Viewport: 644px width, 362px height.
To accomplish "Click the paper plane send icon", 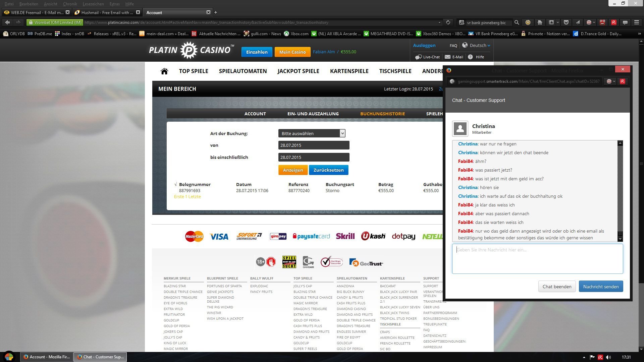I will click(578, 22).
